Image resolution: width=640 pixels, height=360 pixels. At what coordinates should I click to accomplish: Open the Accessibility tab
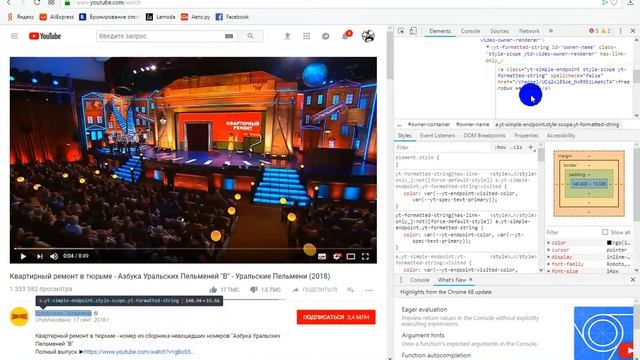561,136
